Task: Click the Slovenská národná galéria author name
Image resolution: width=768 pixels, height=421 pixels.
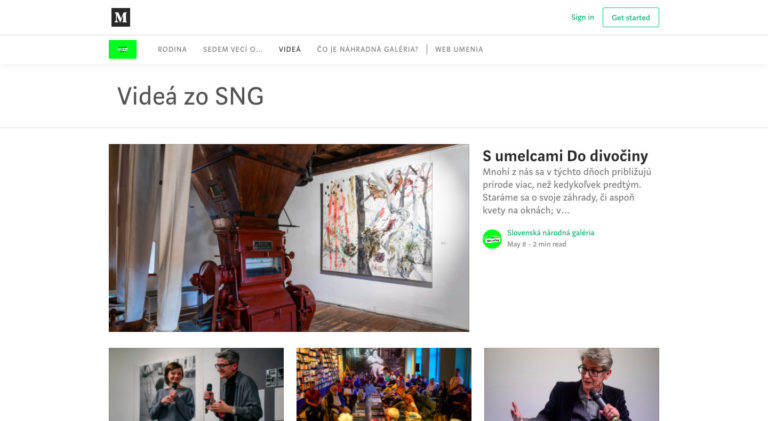Action: [x=551, y=233]
